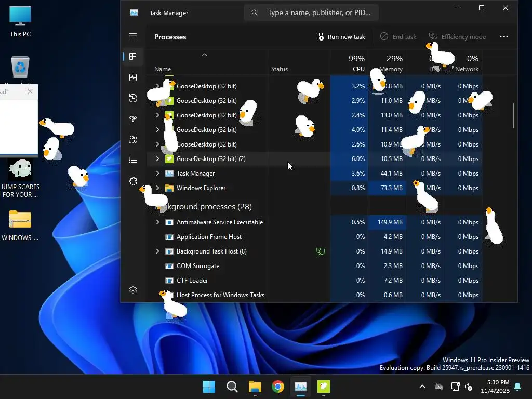This screenshot has height=399, width=532.
Task: Show hidden tray icons chevron
Action: [x=422, y=387]
